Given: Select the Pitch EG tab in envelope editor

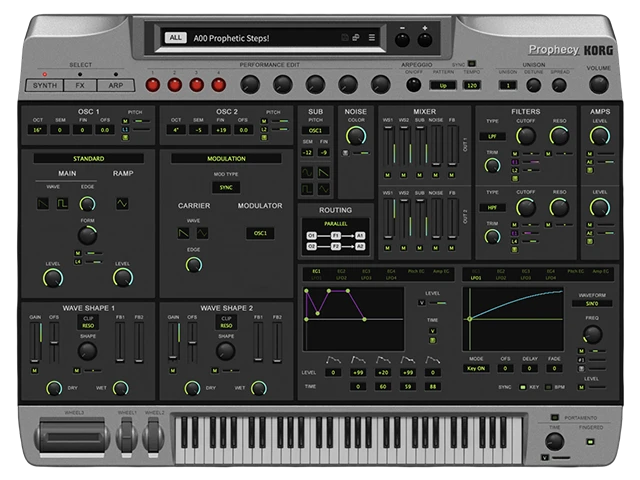Looking at the screenshot, I should coord(416,271).
